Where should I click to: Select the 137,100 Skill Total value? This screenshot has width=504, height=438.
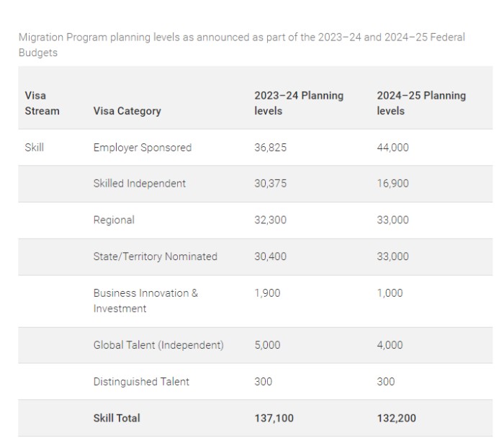pos(274,418)
